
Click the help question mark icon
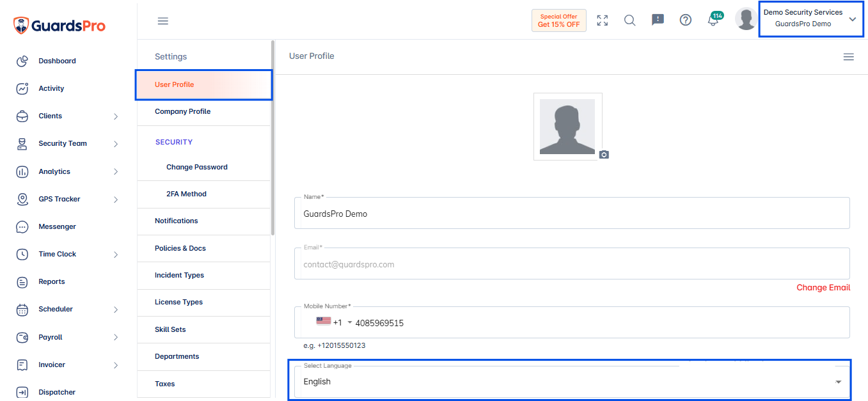(x=686, y=20)
